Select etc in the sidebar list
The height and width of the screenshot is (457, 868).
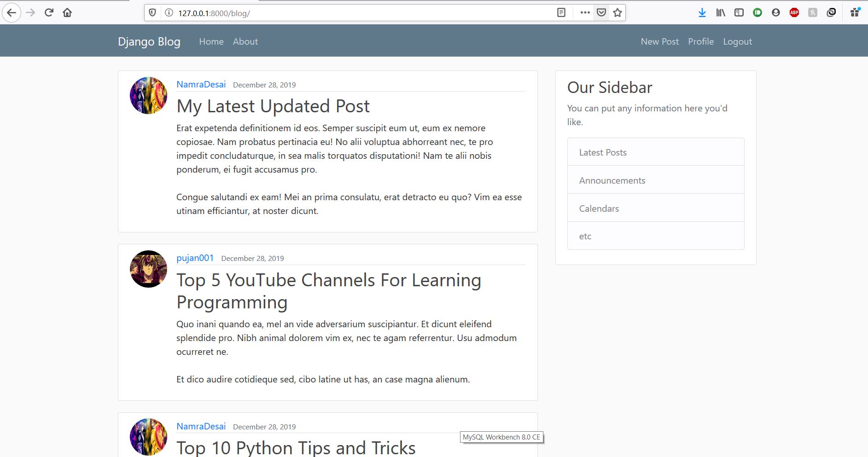pyautogui.click(x=656, y=236)
